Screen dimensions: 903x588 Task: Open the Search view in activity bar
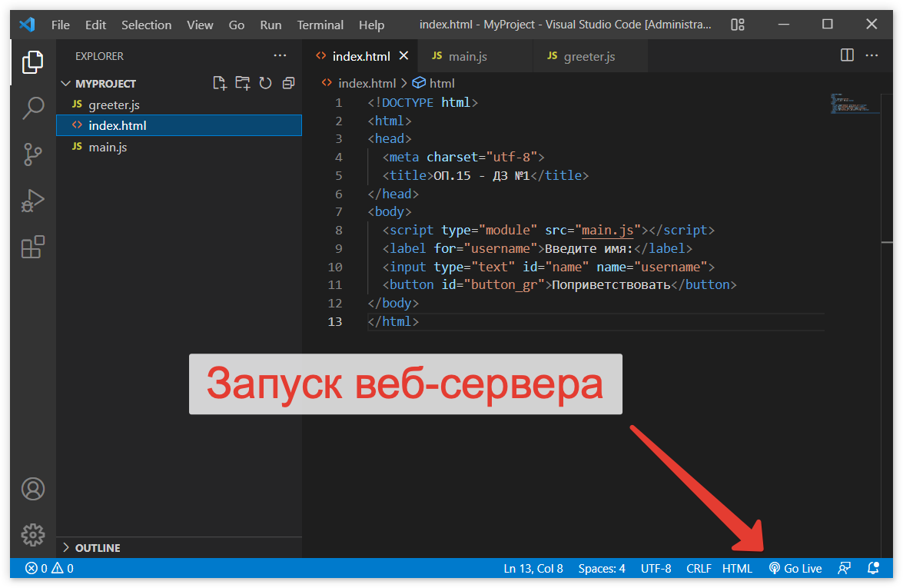(32, 108)
